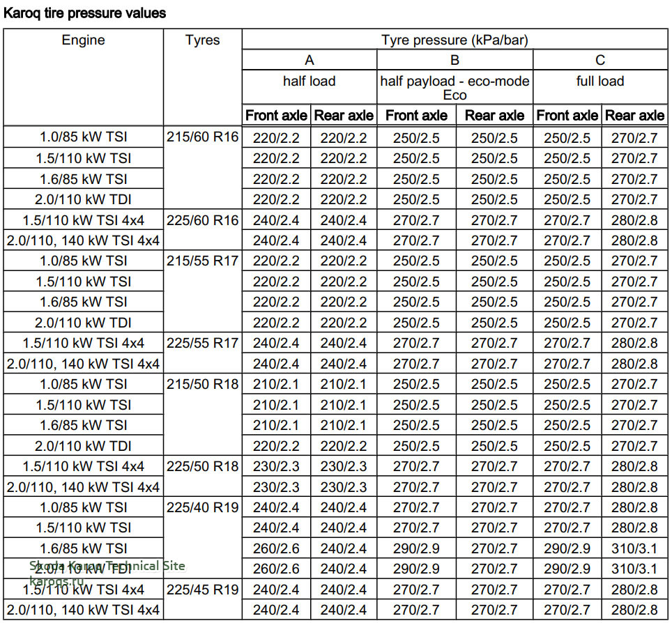Click 'Rear axle' header under full load

coord(634,115)
